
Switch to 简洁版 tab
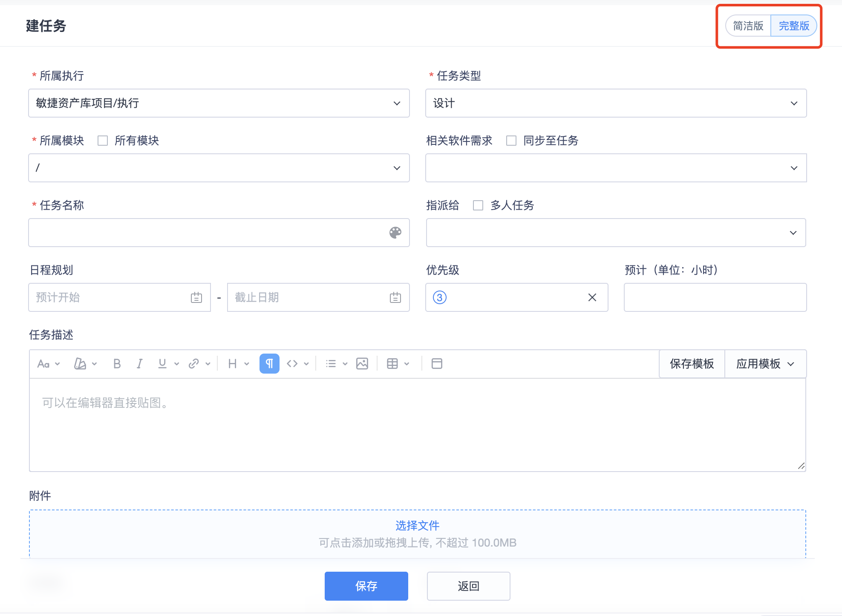pyautogui.click(x=748, y=26)
